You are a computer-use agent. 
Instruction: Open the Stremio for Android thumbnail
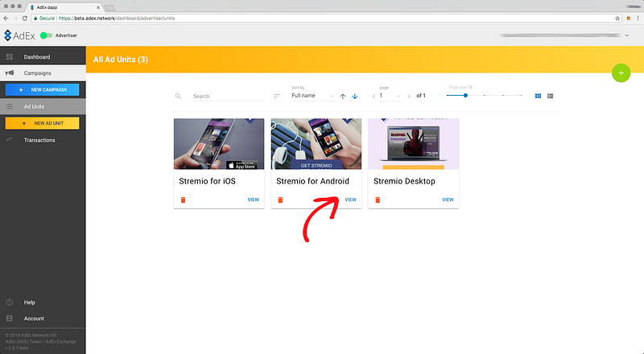pyautogui.click(x=316, y=144)
